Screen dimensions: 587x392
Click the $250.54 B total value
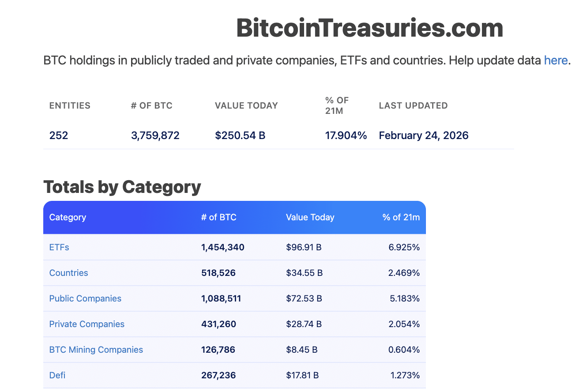(240, 136)
